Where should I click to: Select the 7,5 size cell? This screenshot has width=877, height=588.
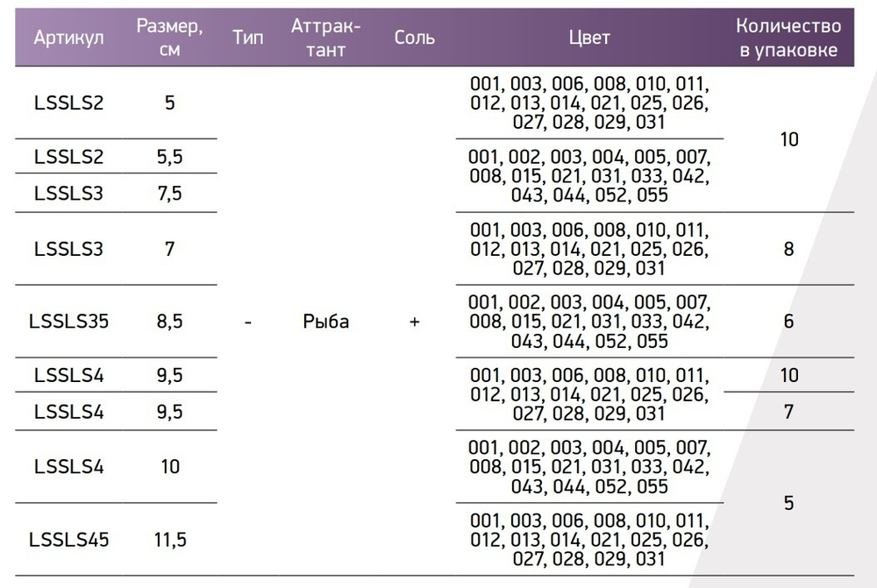[x=170, y=193]
